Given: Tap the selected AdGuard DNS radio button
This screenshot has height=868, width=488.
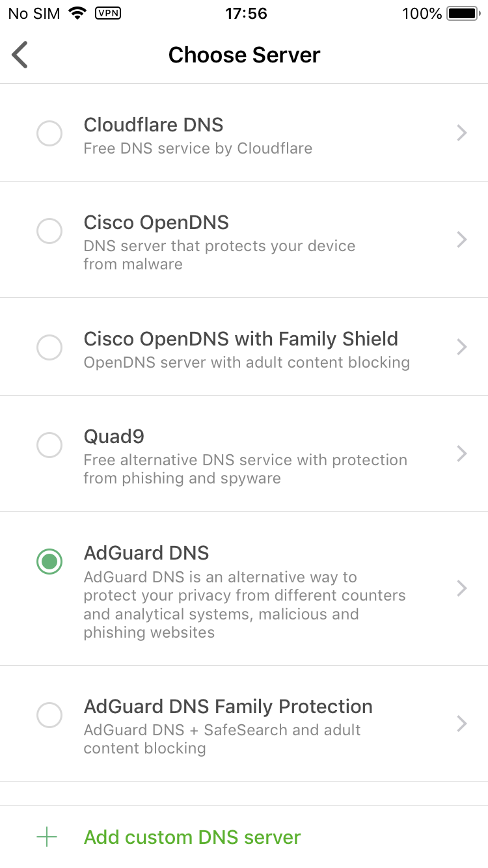Looking at the screenshot, I should (x=49, y=562).
